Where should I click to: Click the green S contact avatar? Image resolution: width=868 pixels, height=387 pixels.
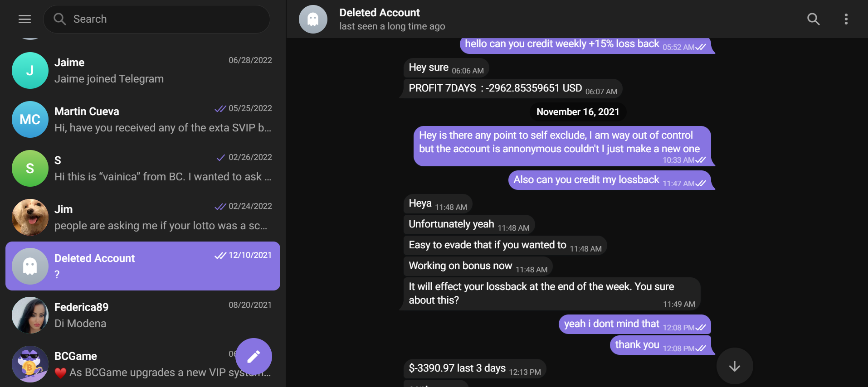pos(30,168)
